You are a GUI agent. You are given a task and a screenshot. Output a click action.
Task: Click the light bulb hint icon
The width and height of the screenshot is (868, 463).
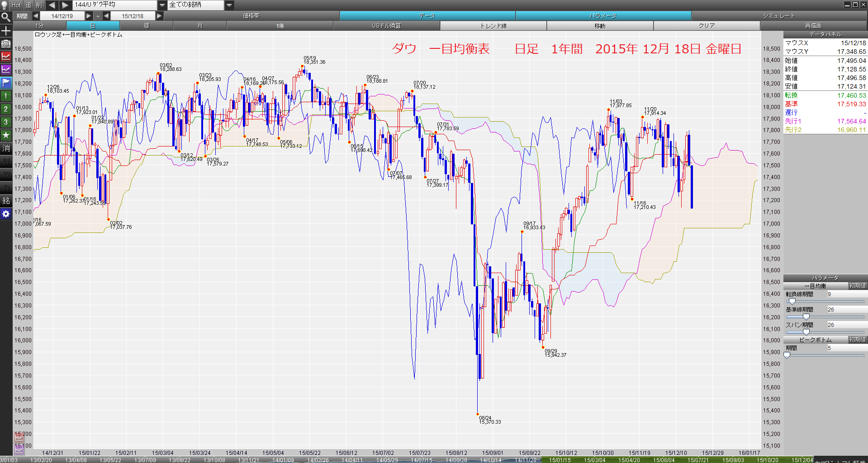(x=5, y=5)
